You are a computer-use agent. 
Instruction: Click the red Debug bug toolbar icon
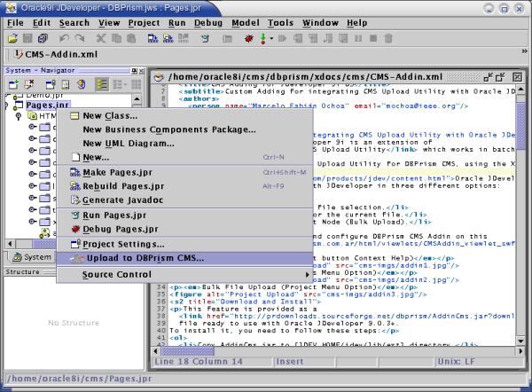[x=248, y=38]
